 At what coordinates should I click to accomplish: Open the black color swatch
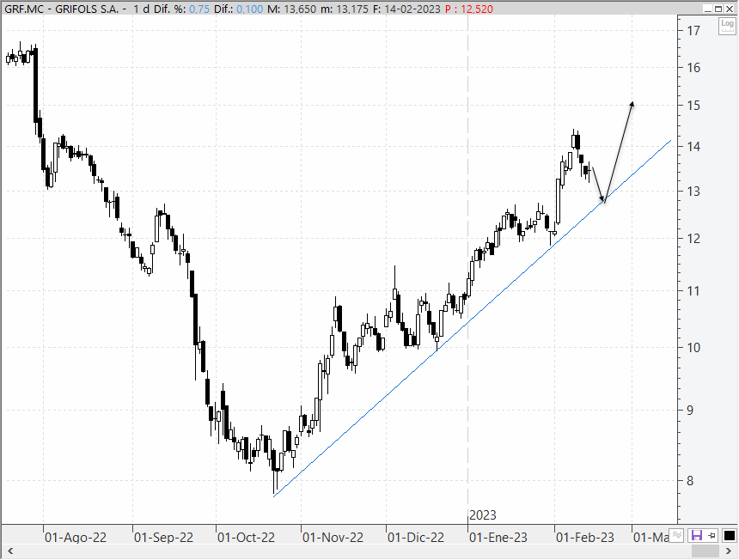[729, 535]
